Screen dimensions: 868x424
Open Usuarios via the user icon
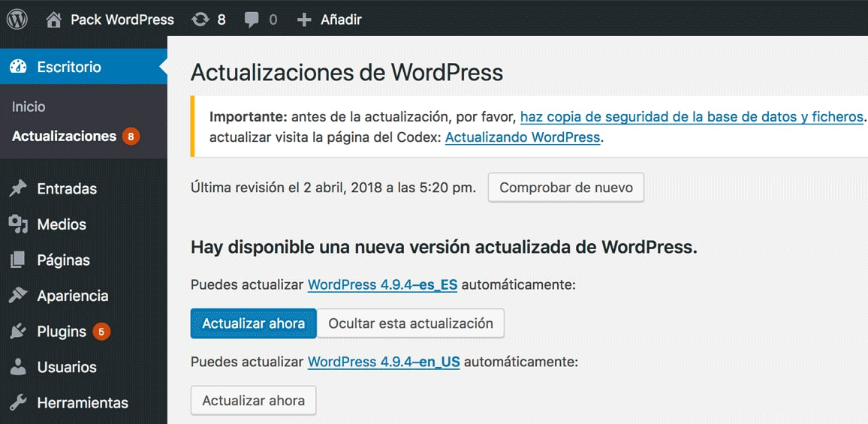click(18, 367)
